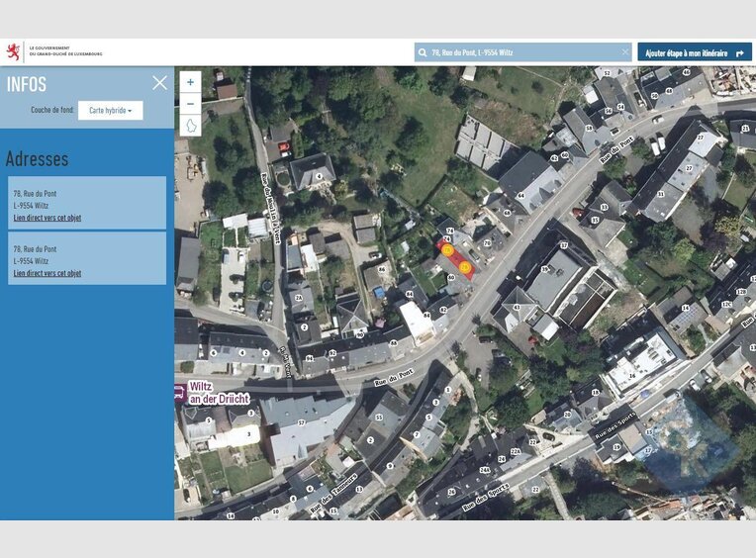The width and height of the screenshot is (756, 558).
Task: Click the Luxembourg outline extent button
Action: point(191,125)
